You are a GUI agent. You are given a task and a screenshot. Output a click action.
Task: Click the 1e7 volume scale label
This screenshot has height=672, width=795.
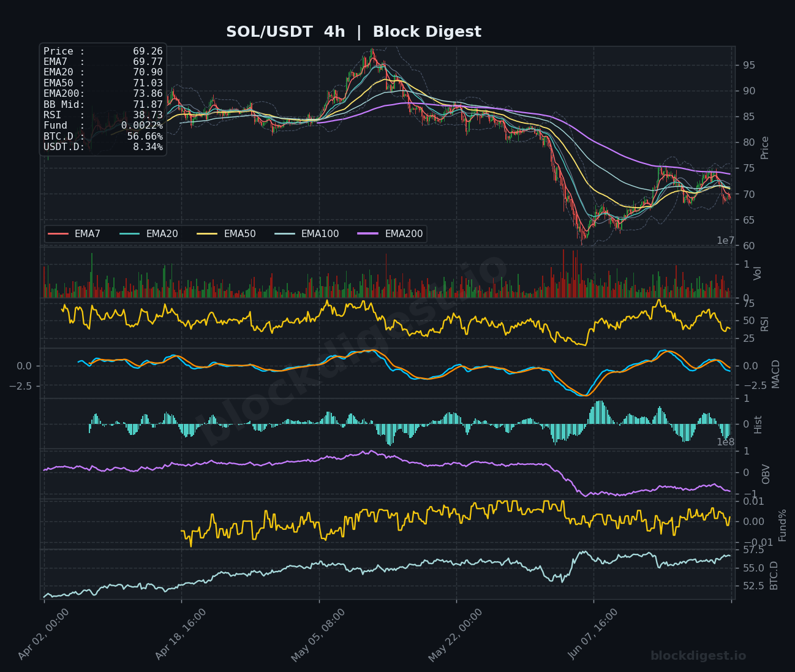pos(725,241)
